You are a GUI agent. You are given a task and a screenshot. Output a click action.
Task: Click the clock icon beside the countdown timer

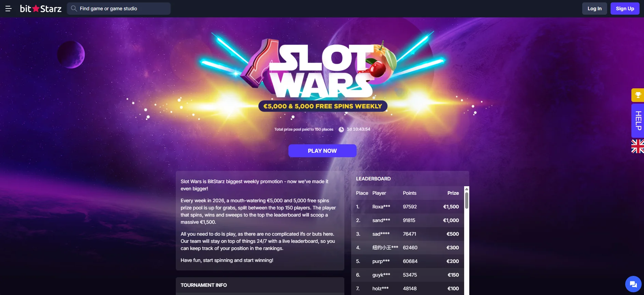point(341,129)
